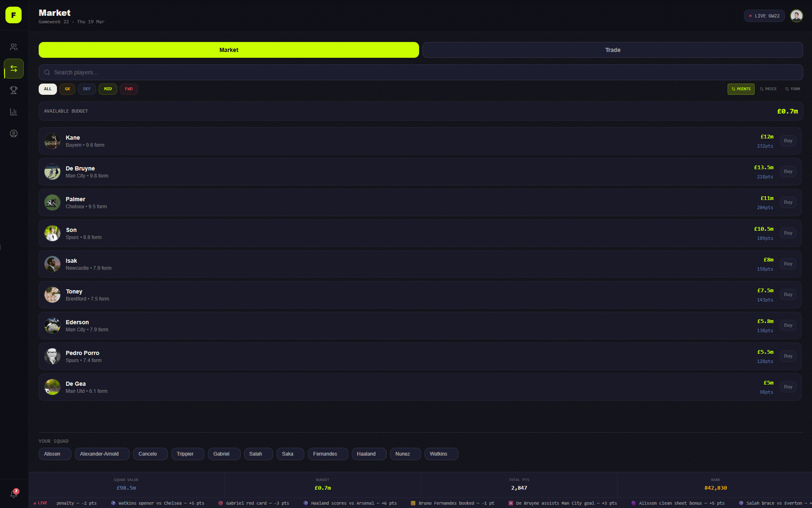
Task: Toggle the FWD position filter
Action: (x=129, y=89)
